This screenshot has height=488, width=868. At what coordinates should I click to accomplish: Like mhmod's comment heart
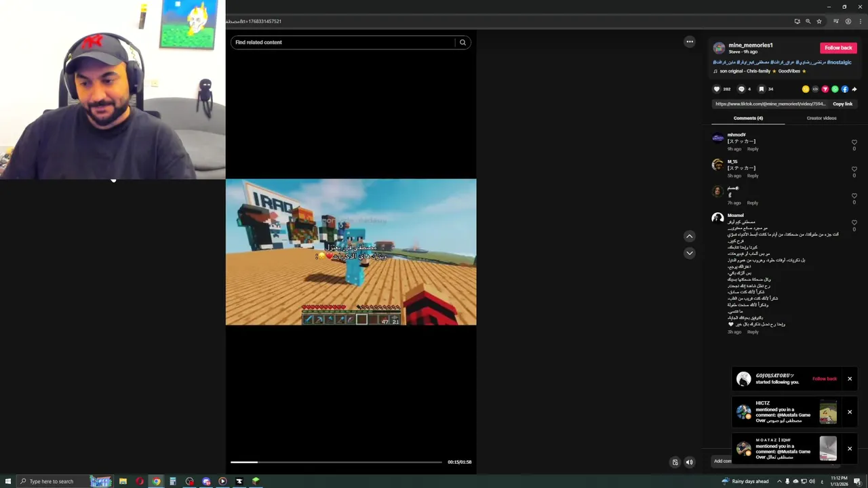tap(854, 142)
